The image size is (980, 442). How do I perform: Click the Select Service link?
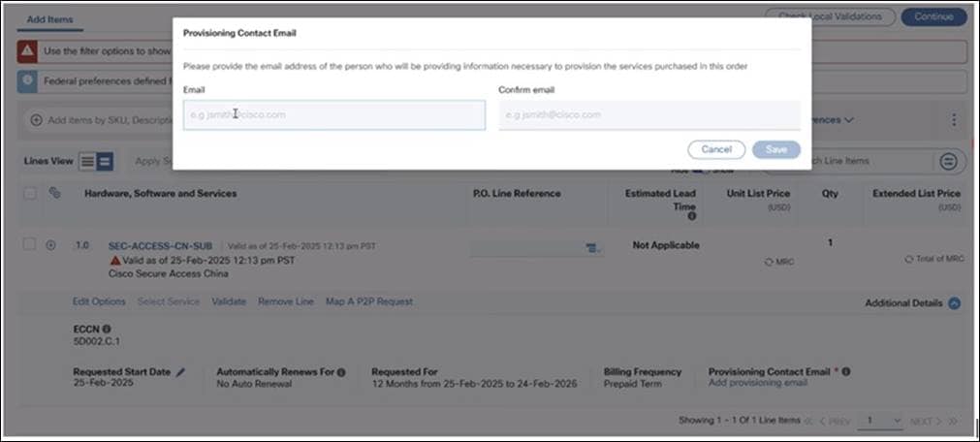tap(169, 301)
